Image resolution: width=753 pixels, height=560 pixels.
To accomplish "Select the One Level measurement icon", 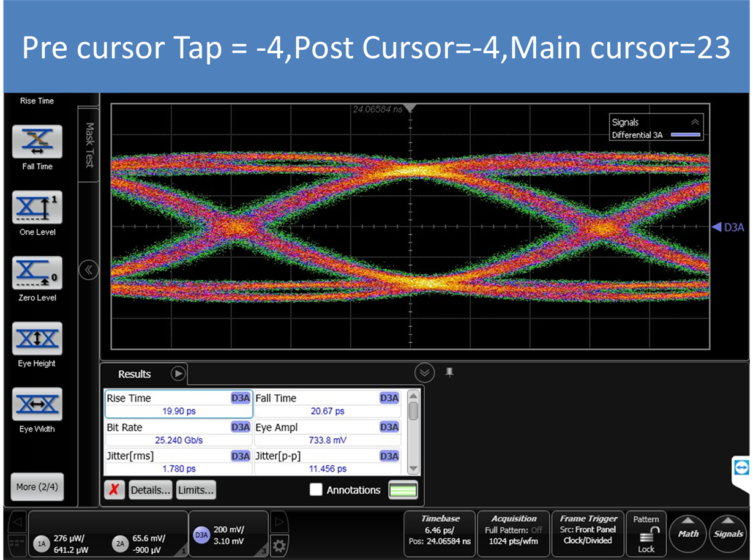I will click(x=37, y=207).
